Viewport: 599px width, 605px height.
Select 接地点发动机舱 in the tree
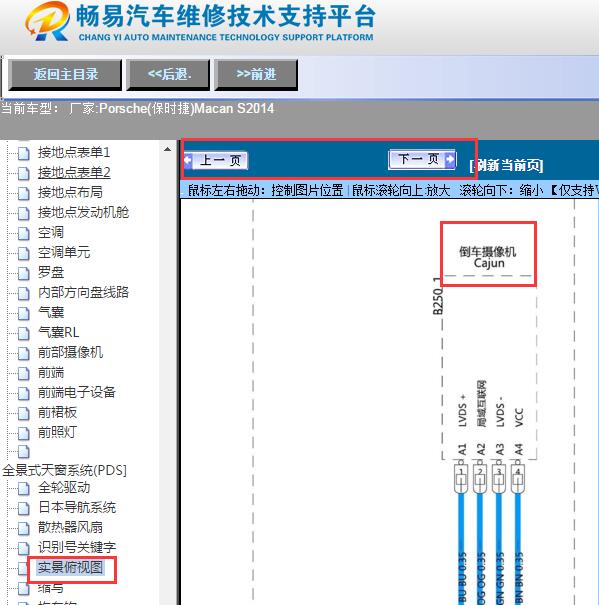[83, 212]
